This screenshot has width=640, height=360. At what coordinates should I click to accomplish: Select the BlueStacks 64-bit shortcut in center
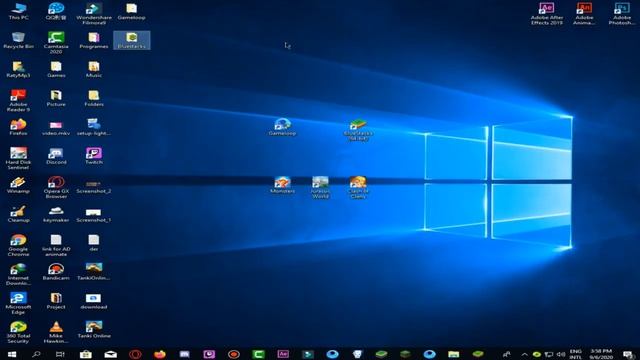(x=358, y=130)
